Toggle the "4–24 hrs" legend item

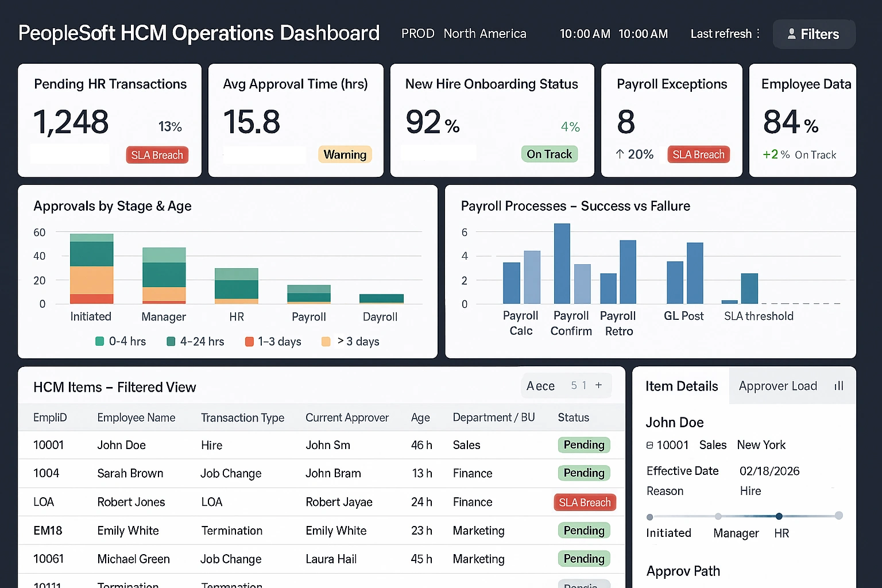coord(195,341)
